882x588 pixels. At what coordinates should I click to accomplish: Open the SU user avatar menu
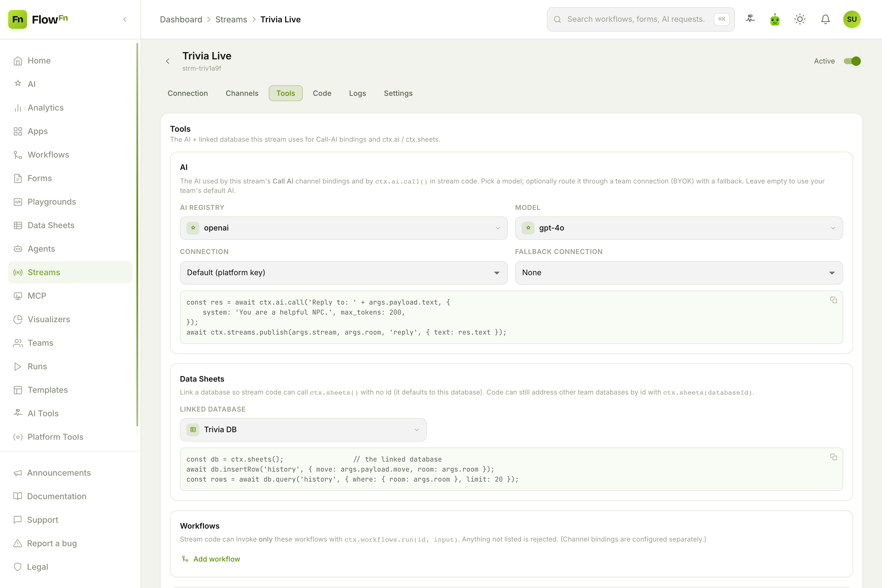[x=852, y=19]
